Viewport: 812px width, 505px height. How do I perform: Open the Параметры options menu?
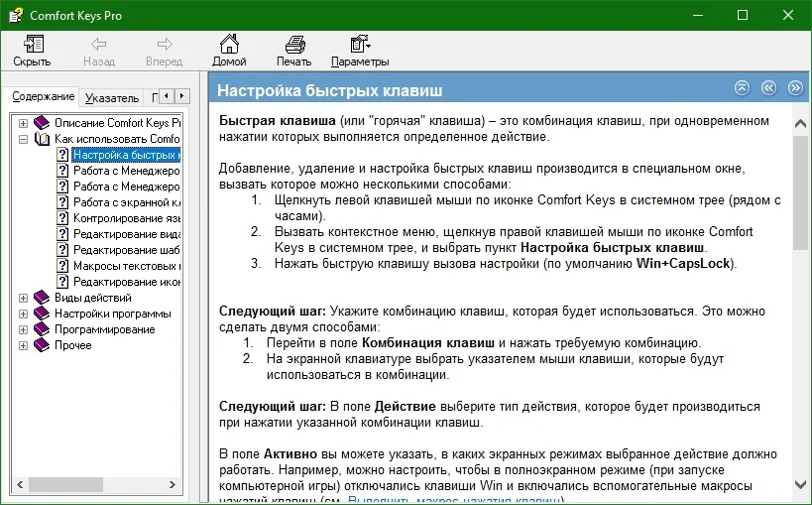(x=360, y=51)
